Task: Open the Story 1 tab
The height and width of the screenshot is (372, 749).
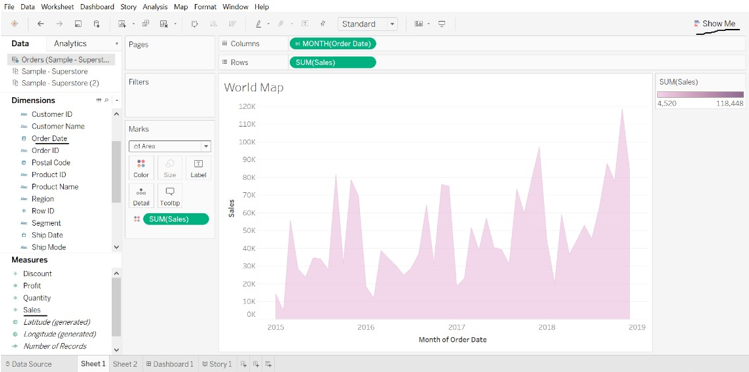Action: (217, 364)
